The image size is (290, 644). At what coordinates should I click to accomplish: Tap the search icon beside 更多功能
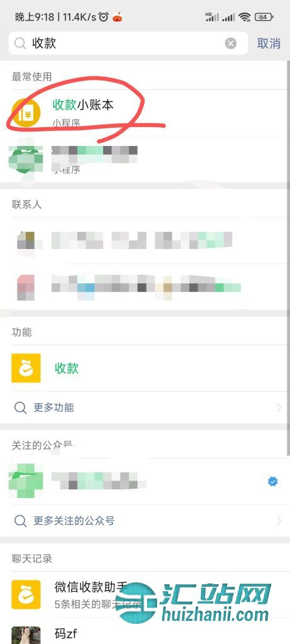[x=21, y=408]
